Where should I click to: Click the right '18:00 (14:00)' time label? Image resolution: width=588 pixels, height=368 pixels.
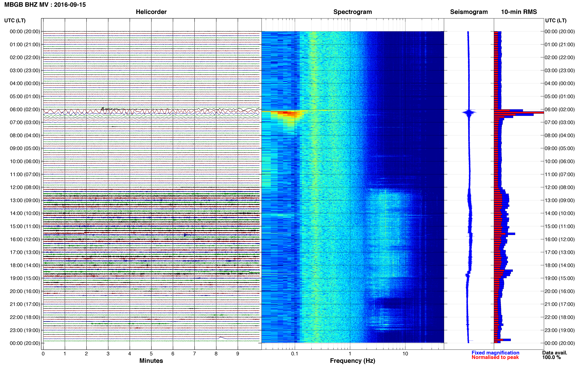coord(560,265)
